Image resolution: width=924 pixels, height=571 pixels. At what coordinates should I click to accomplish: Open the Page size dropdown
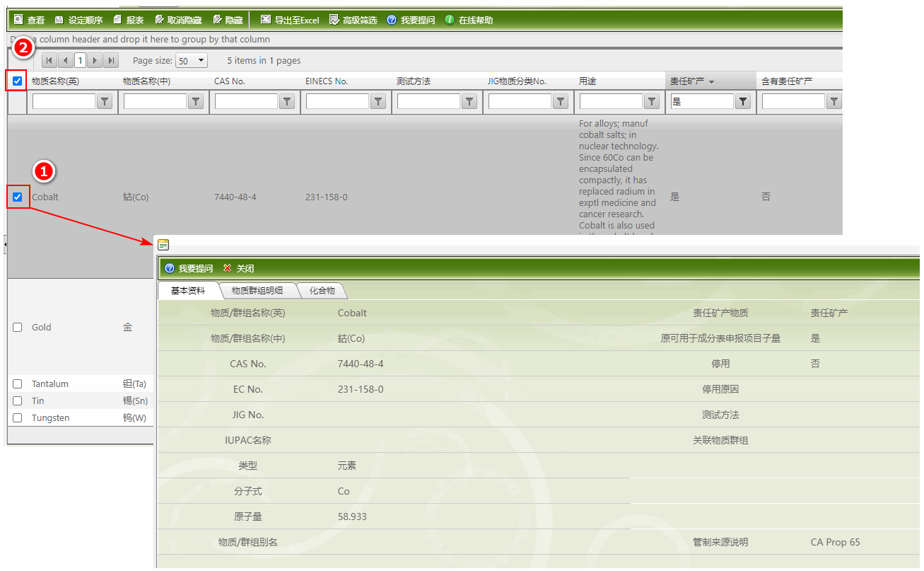[x=192, y=61]
